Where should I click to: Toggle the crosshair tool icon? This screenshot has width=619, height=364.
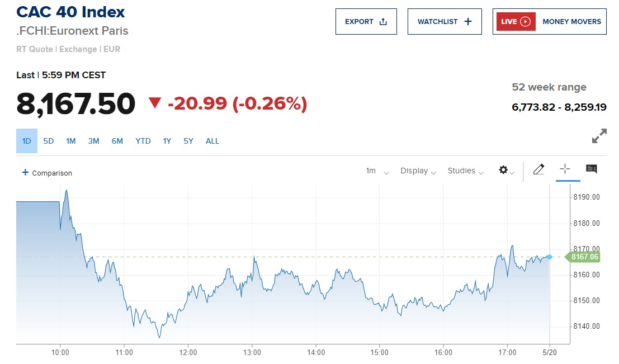[x=565, y=169]
